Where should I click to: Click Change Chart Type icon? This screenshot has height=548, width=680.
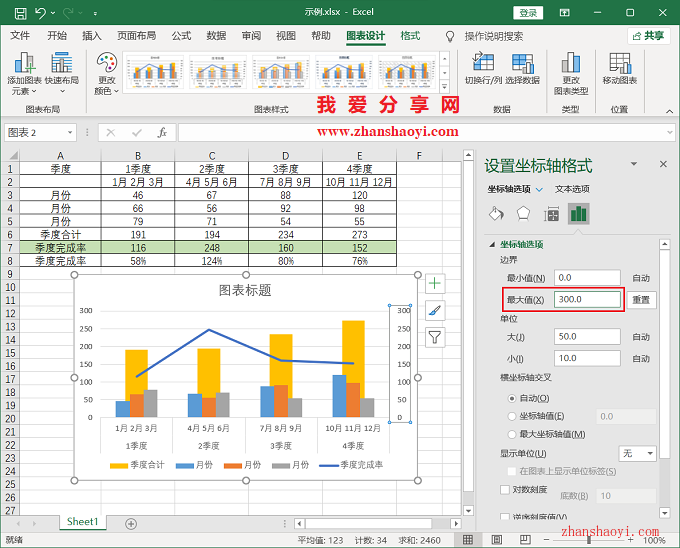(x=571, y=74)
